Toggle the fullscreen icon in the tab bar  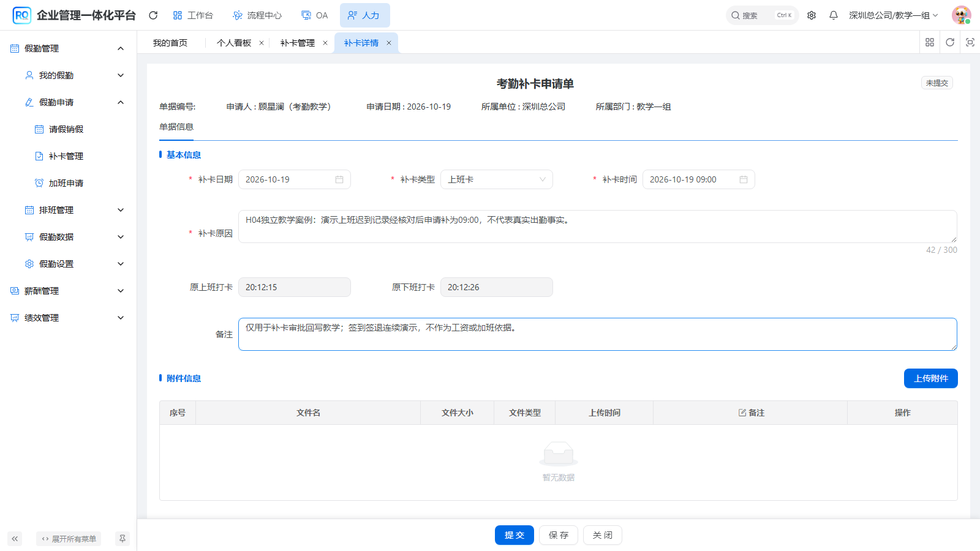970,42
